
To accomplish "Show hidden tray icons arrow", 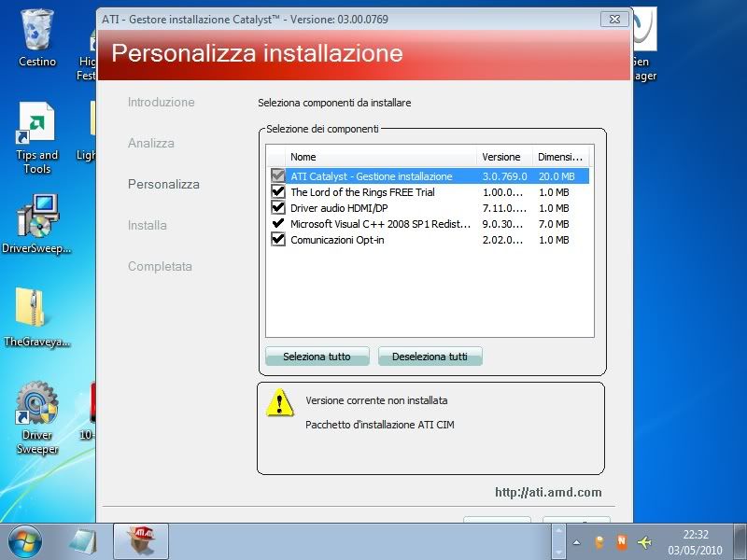I will pyautogui.click(x=576, y=542).
